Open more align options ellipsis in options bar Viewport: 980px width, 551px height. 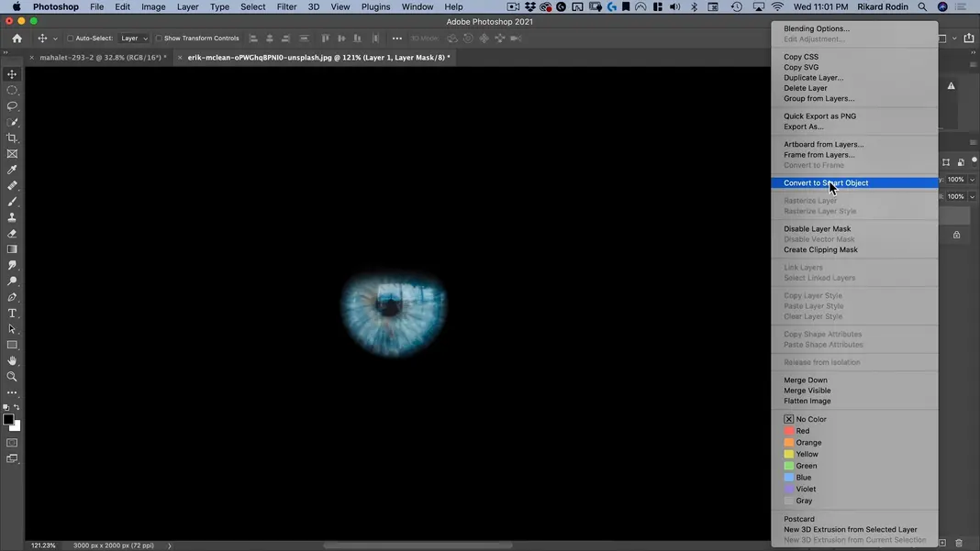[x=397, y=39]
